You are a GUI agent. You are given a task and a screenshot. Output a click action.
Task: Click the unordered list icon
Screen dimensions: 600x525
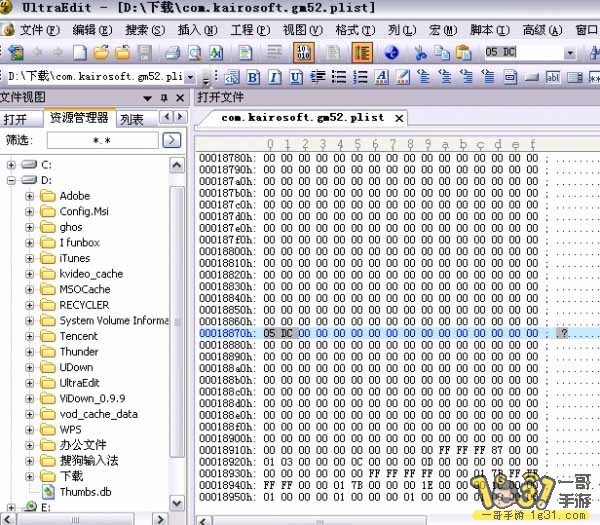click(x=339, y=78)
